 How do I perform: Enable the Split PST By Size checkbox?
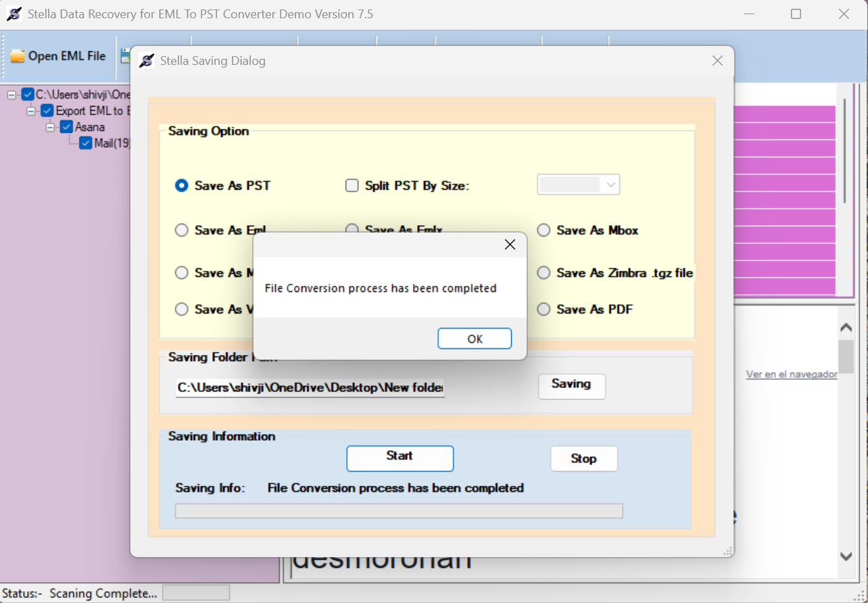coord(352,185)
